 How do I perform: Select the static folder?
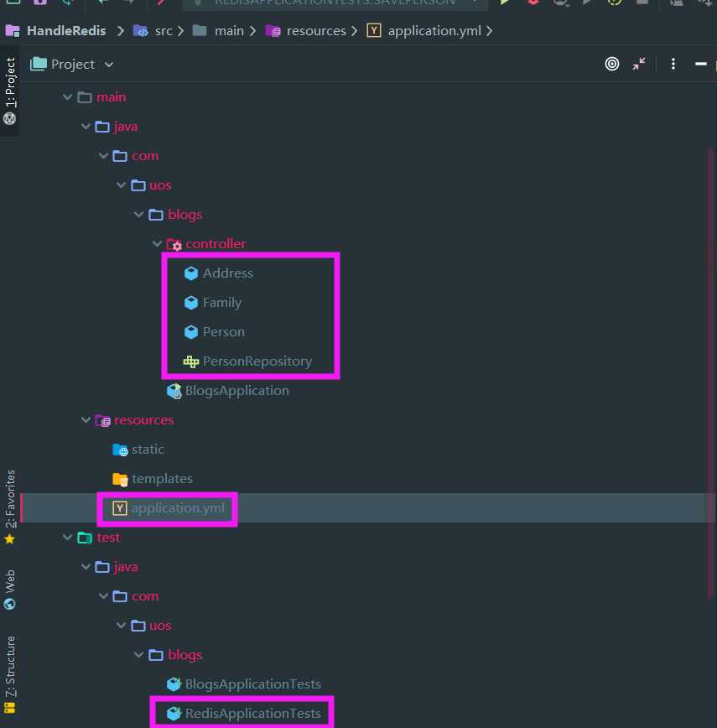[148, 449]
